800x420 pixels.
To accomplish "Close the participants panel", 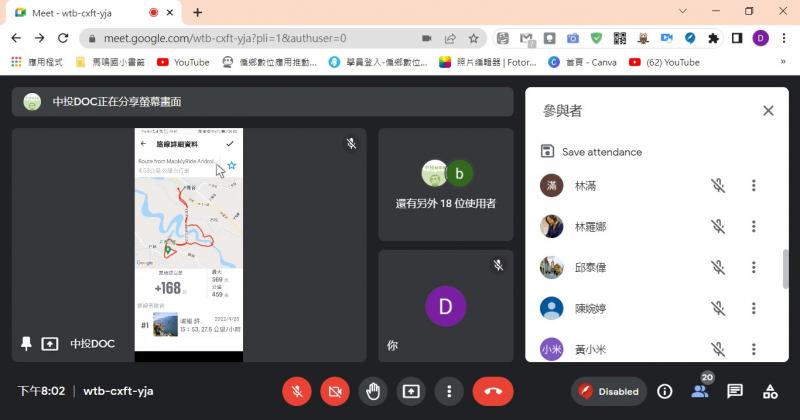I will (768, 111).
